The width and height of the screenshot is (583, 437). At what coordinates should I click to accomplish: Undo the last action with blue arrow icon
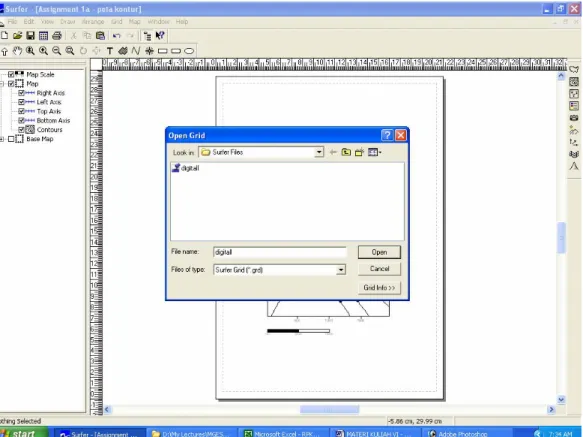click(x=117, y=36)
